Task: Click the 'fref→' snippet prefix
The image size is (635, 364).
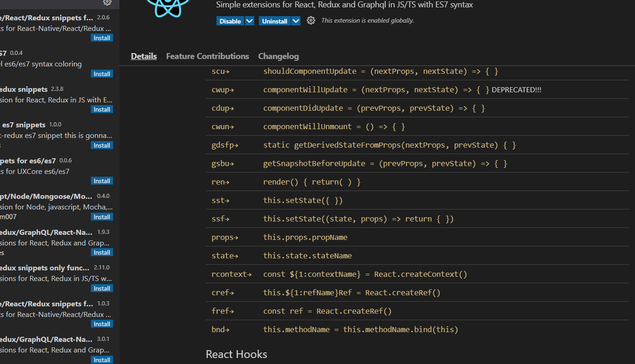Action: pos(223,311)
